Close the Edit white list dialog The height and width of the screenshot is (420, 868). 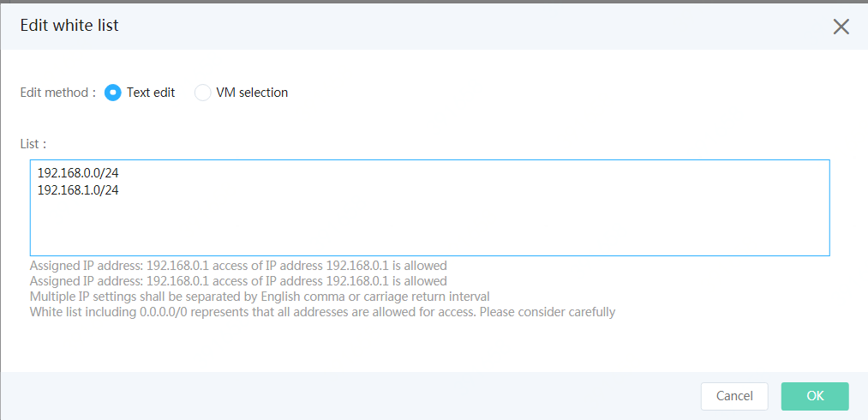[x=841, y=26]
